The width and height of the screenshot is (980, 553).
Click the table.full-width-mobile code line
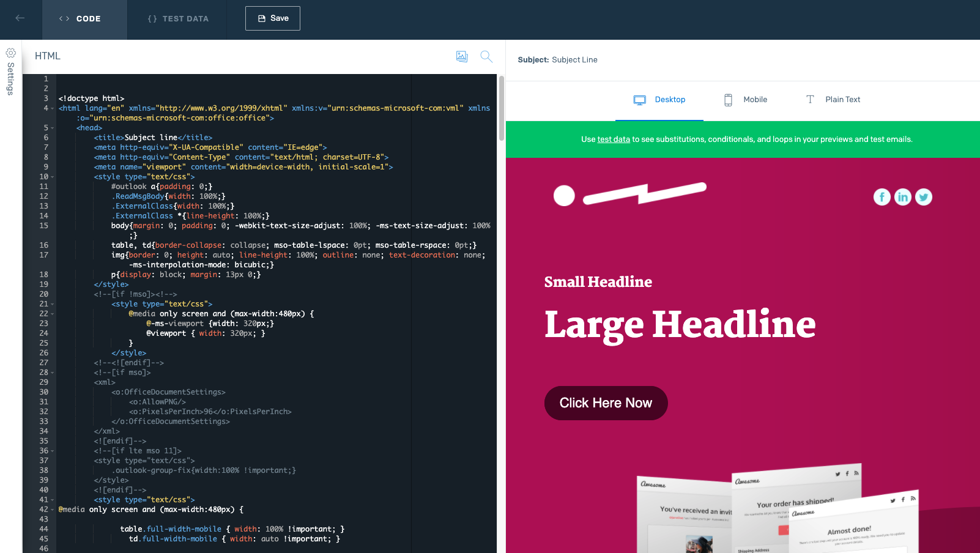232,529
